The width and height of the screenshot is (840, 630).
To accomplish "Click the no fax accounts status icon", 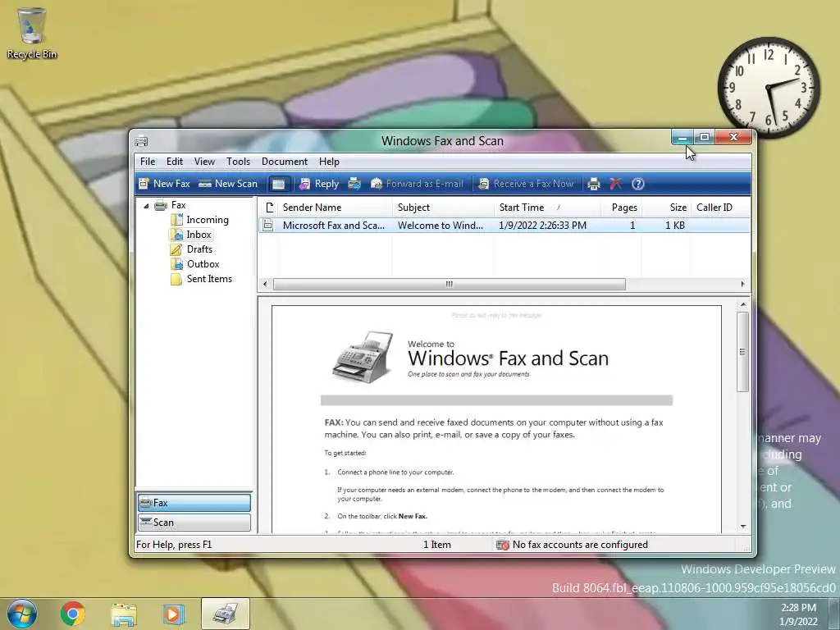I will 503,545.
